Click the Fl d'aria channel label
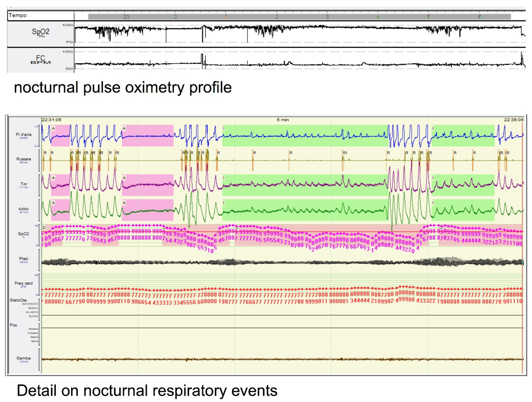Viewport: 532px width, 402px height. (x=24, y=135)
